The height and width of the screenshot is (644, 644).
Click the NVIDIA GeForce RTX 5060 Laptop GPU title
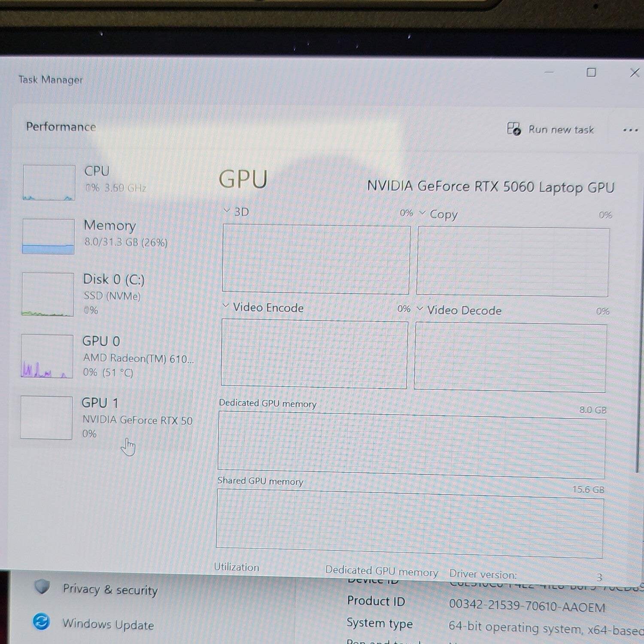tap(491, 187)
